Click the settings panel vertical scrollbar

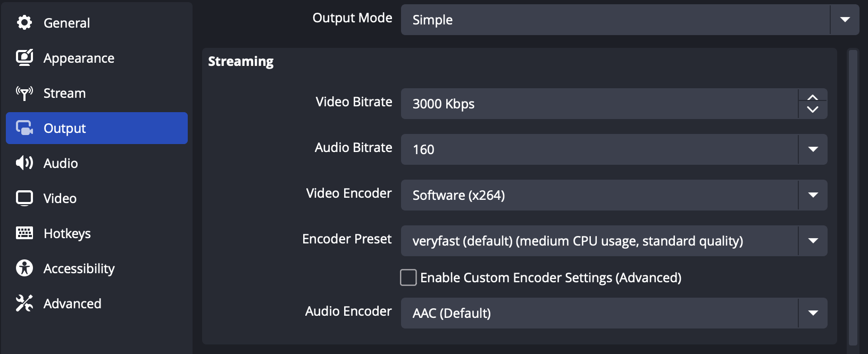[x=853, y=197]
